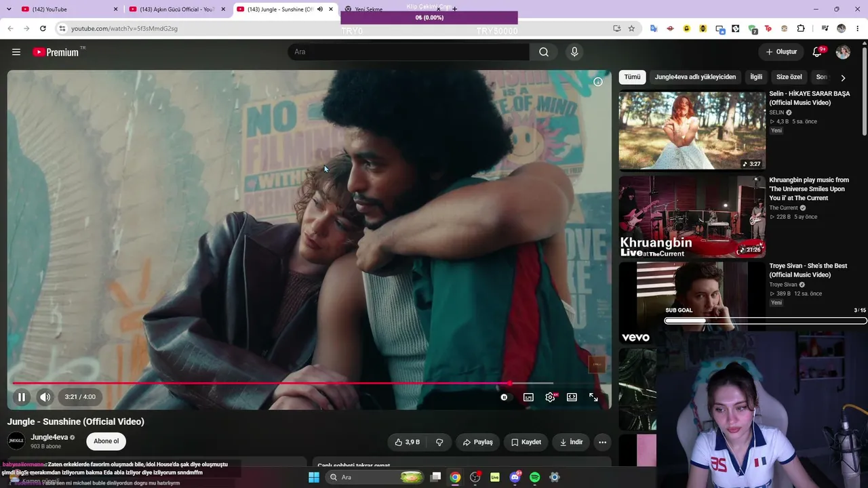868x488 pixels.
Task: Open the Chrome profile avatar
Action: 842,28
